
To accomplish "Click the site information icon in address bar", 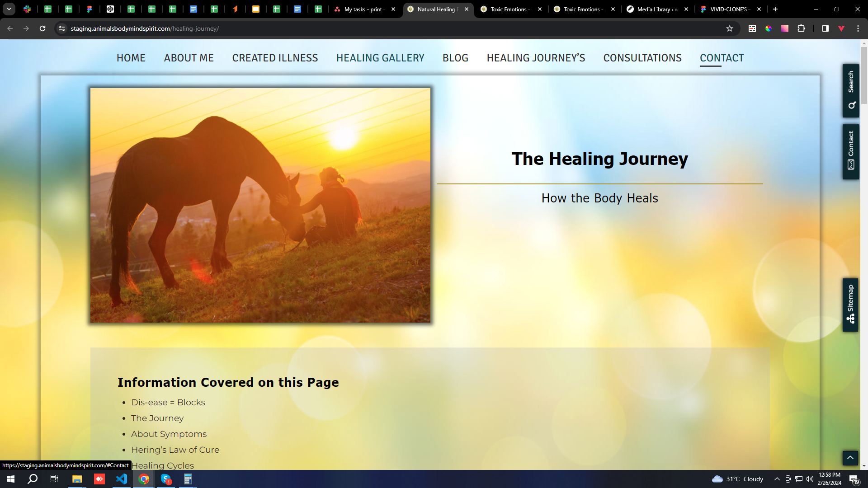I will click(x=62, y=28).
